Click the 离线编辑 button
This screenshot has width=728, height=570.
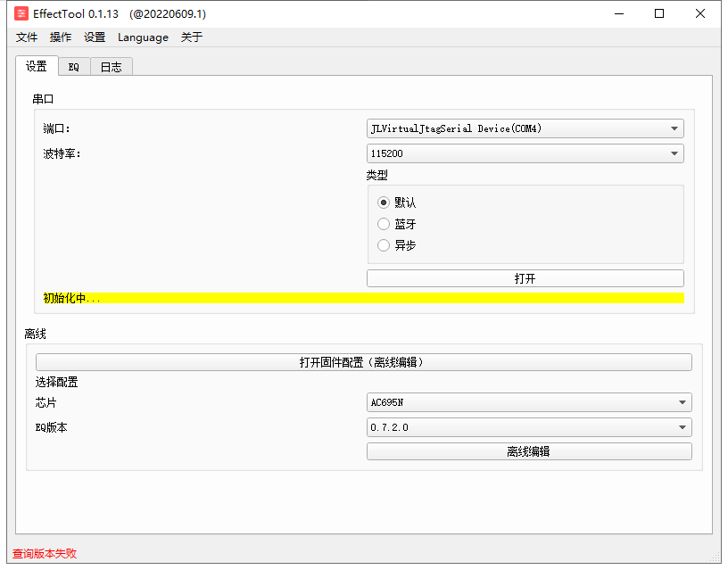pos(529,451)
